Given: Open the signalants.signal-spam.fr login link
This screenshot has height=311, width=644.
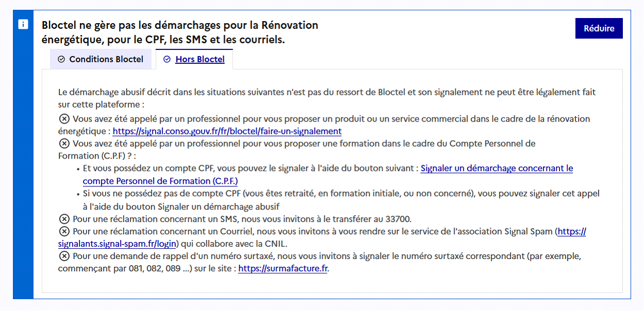Looking at the screenshot, I should [118, 244].
